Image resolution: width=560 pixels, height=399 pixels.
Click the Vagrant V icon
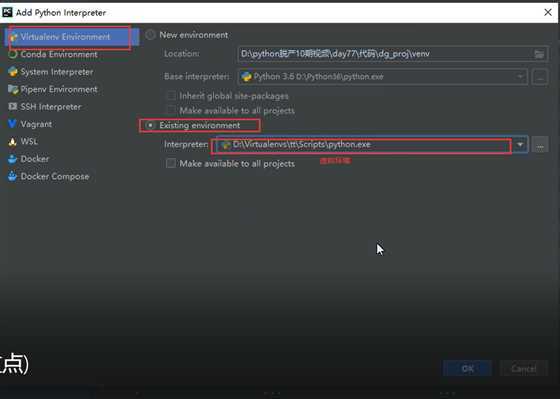(12, 124)
